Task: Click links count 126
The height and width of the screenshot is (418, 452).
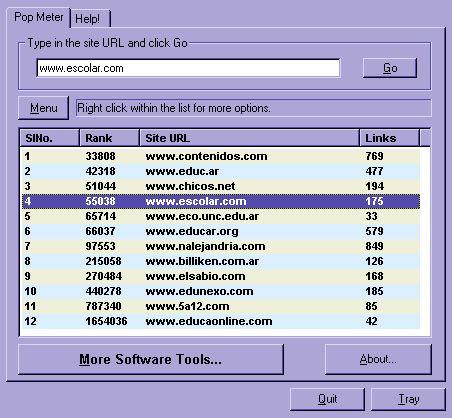Action: (x=374, y=261)
